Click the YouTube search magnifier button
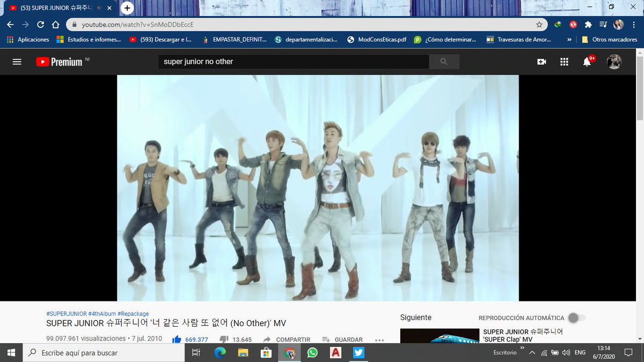Image resolution: width=644 pixels, height=362 pixels. [444, 62]
